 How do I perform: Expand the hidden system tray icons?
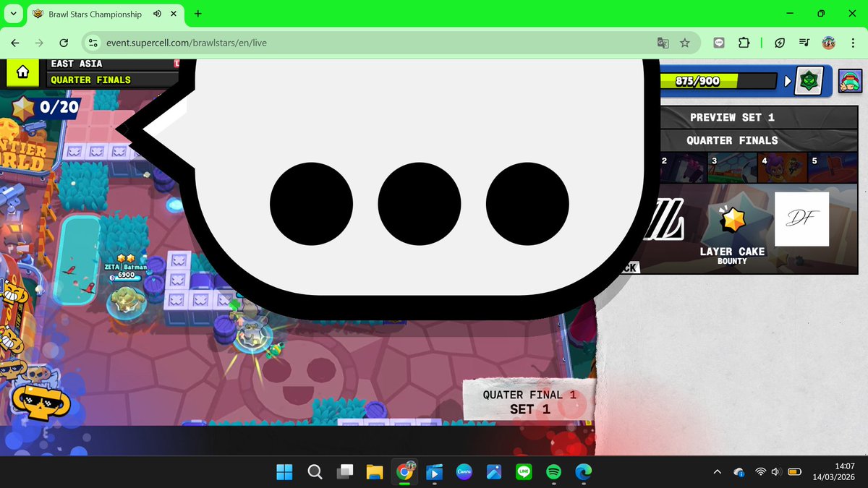[717, 472]
